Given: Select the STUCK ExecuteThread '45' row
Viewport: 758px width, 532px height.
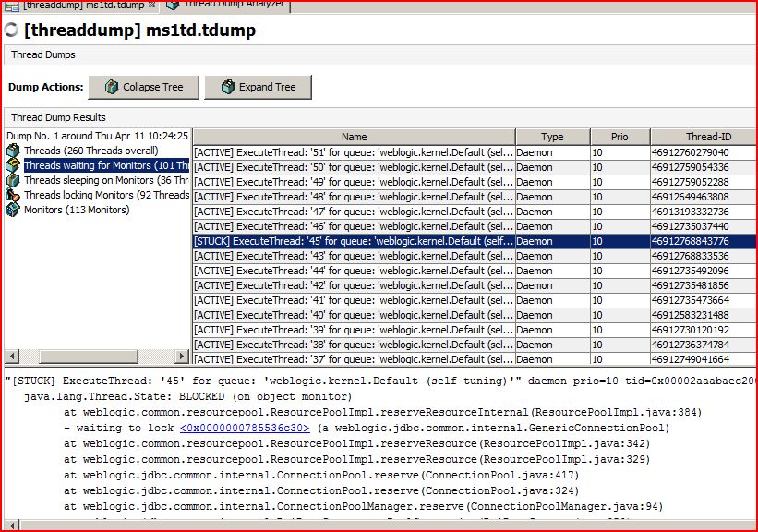Looking at the screenshot, I should pyautogui.click(x=351, y=241).
